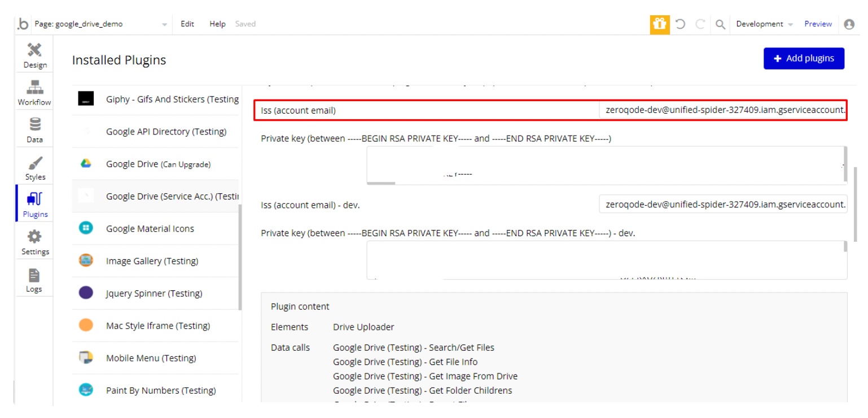Select Jquery Spinner (Testing) plugin

pyautogui.click(x=155, y=293)
